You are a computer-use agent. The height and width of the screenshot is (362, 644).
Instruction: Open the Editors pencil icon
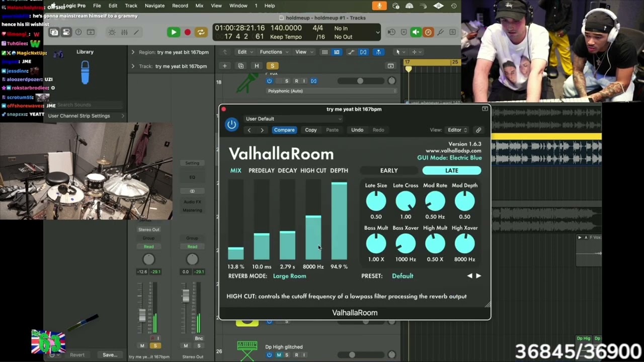[136, 32]
